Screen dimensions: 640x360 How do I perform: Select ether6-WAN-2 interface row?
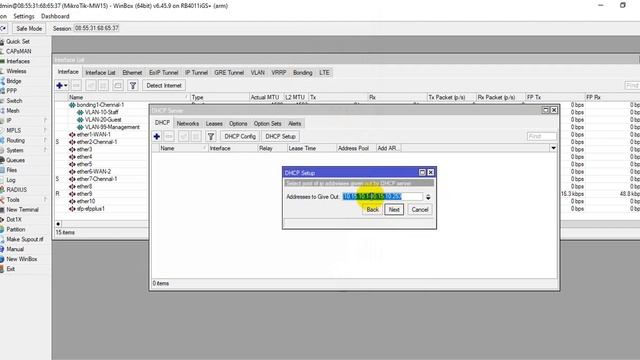pyautogui.click(x=94, y=171)
